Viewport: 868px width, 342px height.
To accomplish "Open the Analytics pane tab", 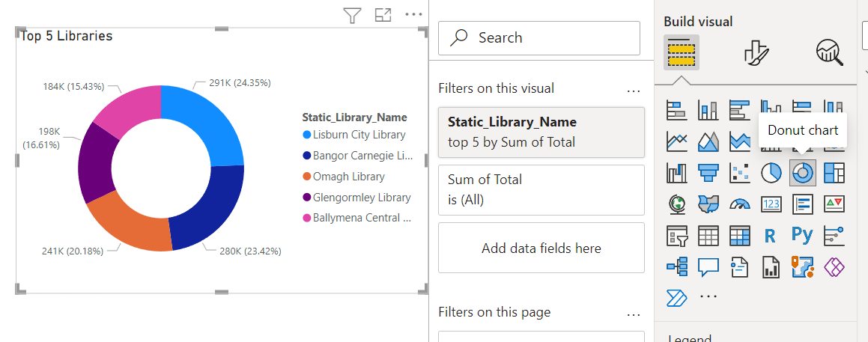I will (829, 52).
